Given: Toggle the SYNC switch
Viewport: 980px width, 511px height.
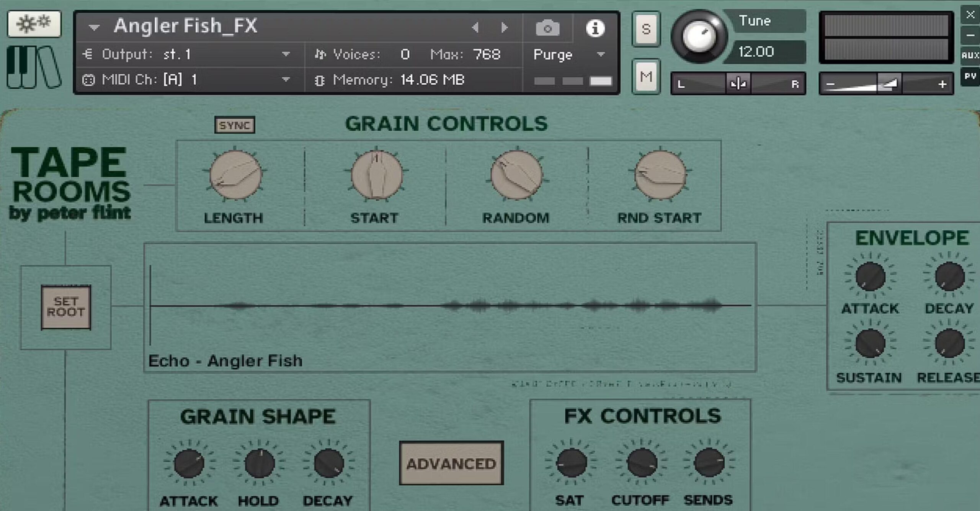Looking at the screenshot, I should click(x=235, y=125).
